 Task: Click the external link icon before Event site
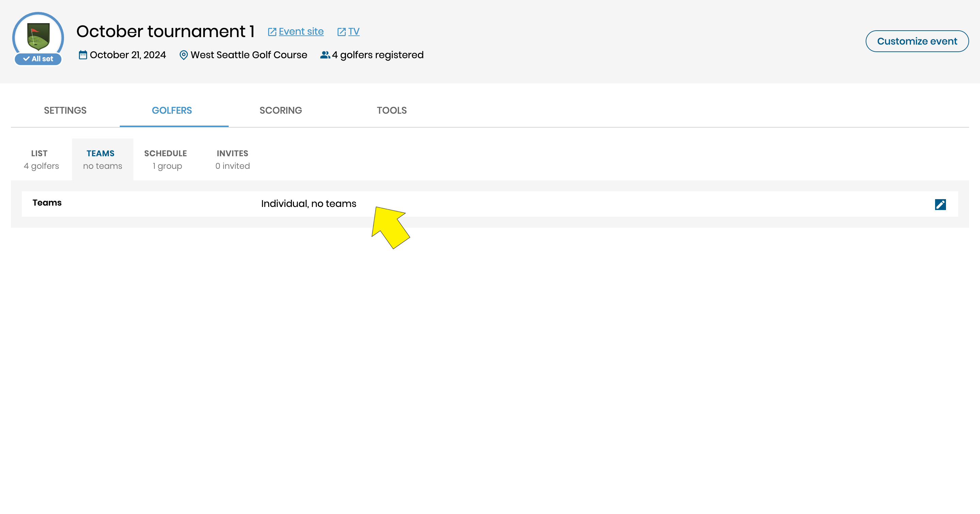tap(272, 32)
